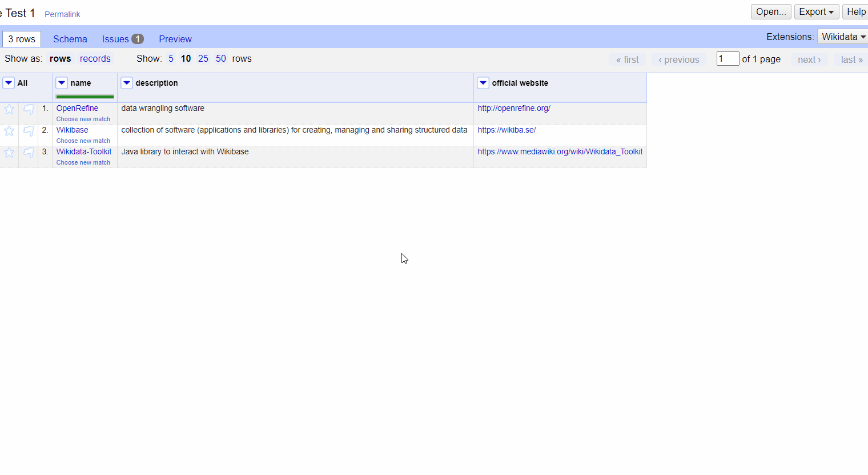Open the All column dropdown menu

click(9, 83)
